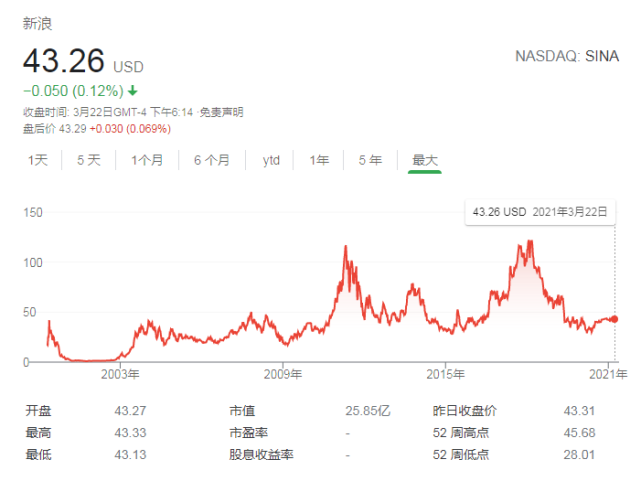Select the ytd range tab
The height and width of the screenshot is (481, 641).
[x=271, y=160]
